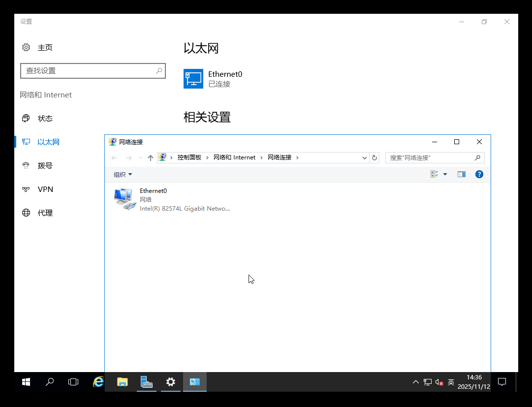Select 以太网 tab in sidebar

pyautogui.click(x=49, y=142)
